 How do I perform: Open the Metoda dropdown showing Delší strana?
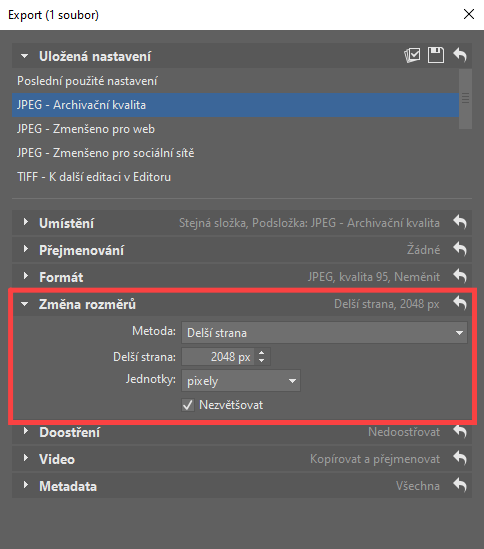(324, 333)
